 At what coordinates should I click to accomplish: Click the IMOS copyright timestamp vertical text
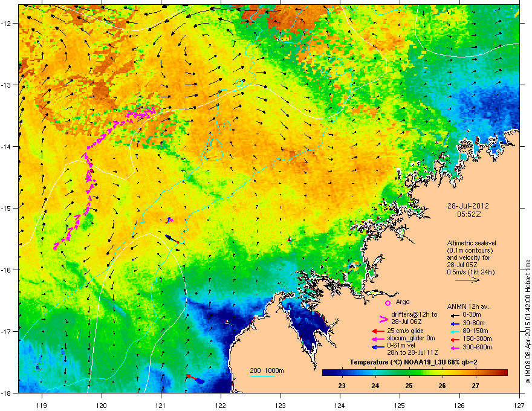point(528,322)
